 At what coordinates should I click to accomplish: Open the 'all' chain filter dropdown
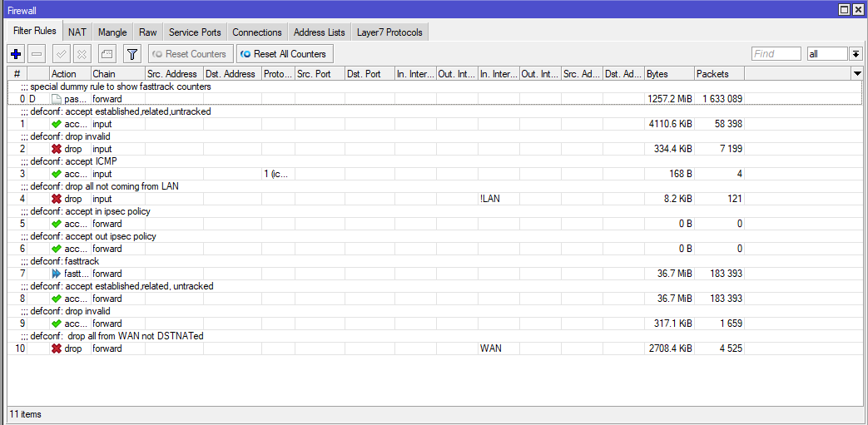(x=856, y=54)
